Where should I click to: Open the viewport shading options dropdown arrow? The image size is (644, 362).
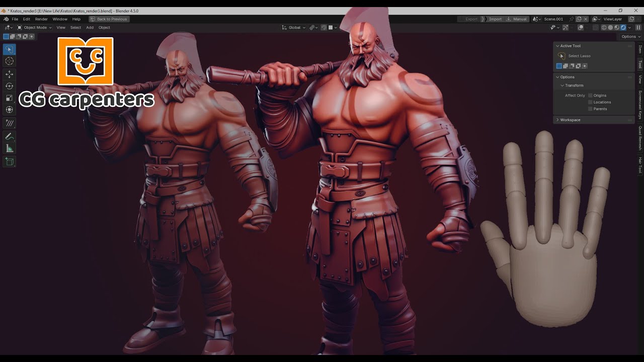[630, 28]
